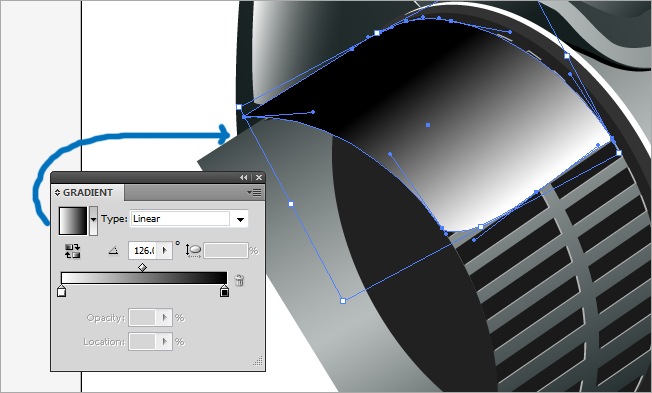The image size is (652, 393).
Task: Close the Gradient panel
Action: [259, 178]
